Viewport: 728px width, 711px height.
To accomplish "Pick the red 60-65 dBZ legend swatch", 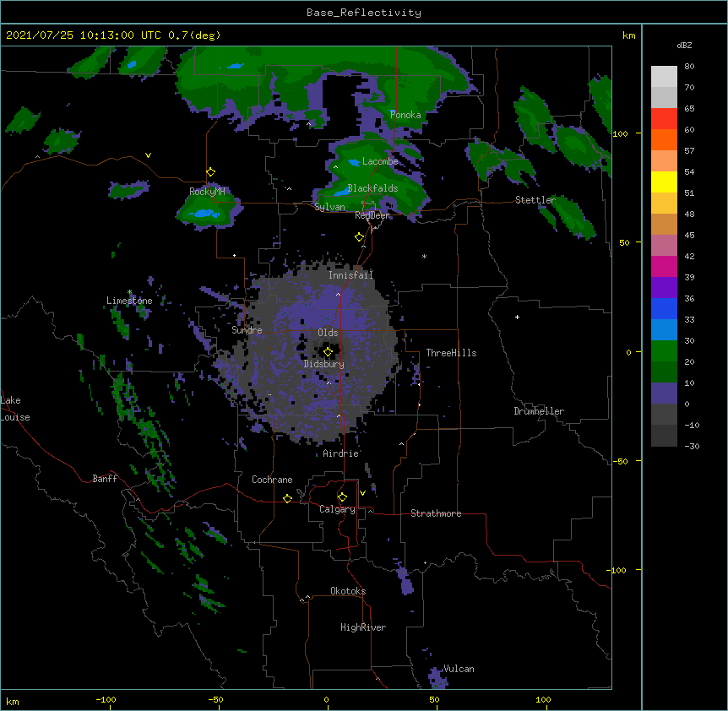I will pos(664,119).
